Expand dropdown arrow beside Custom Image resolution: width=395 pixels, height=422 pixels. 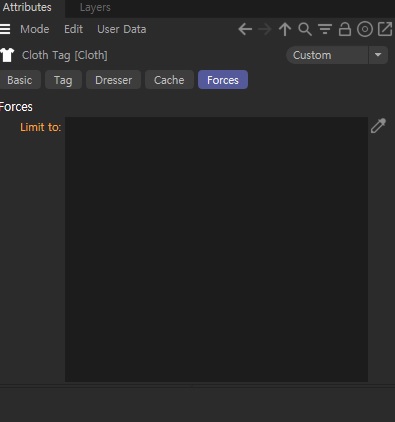(x=378, y=55)
